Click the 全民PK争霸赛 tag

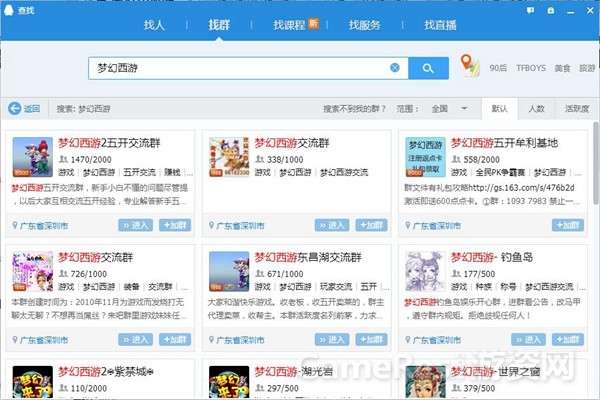(x=500, y=172)
